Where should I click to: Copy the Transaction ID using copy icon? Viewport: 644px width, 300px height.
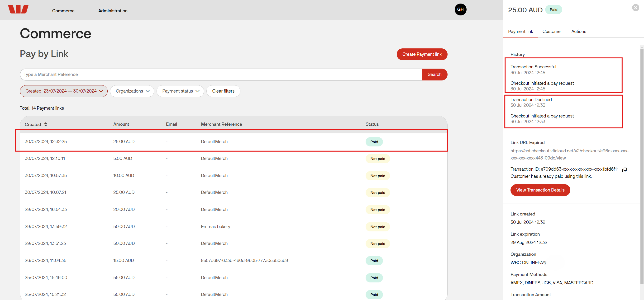(x=624, y=170)
